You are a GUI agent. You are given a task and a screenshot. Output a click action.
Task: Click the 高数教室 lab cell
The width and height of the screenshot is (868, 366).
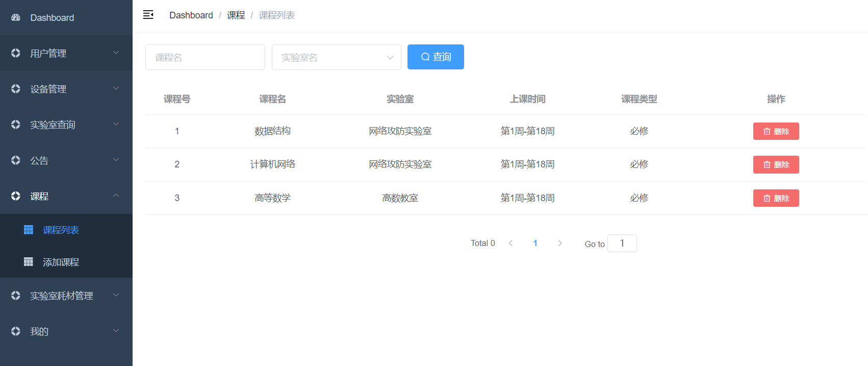click(400, 198)
